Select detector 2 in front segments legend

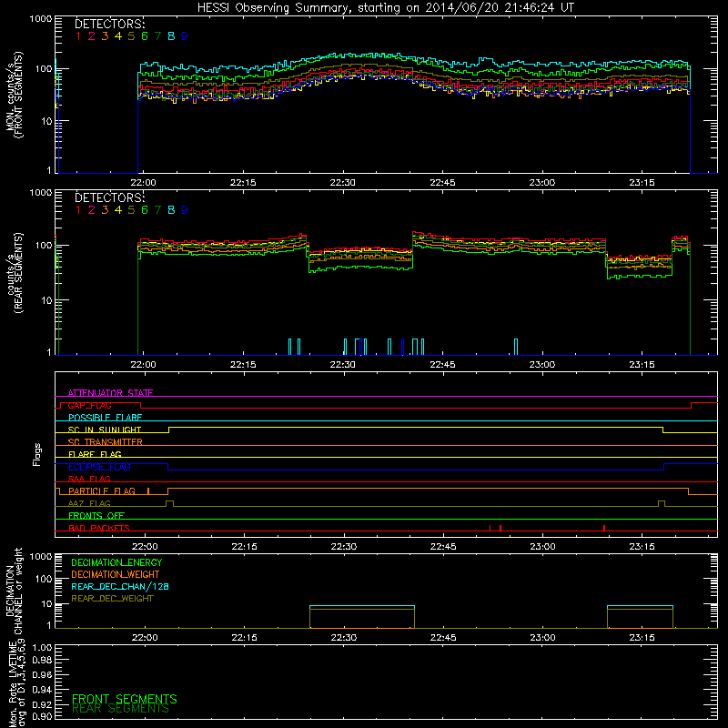[x=92, y=36]
